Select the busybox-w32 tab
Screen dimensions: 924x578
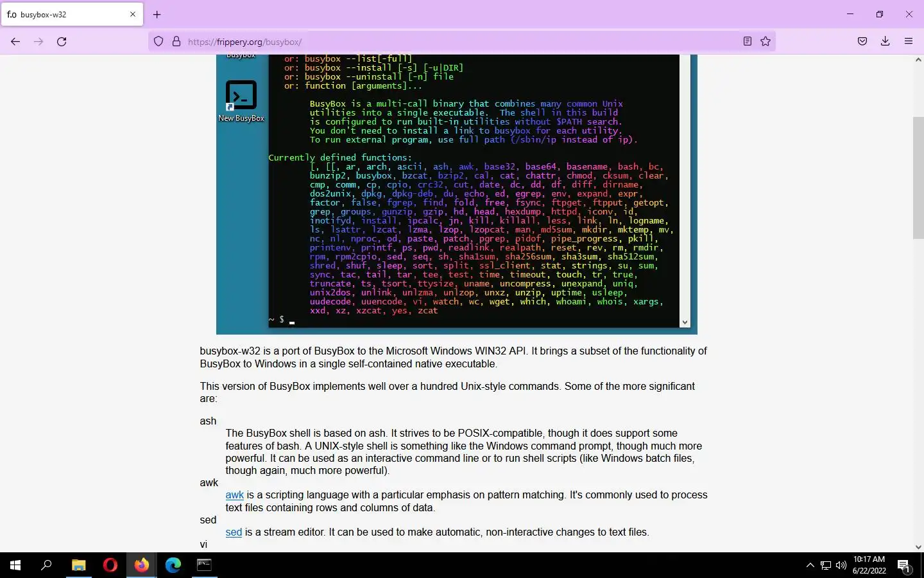pyautogui.click(x=72, y=14)
